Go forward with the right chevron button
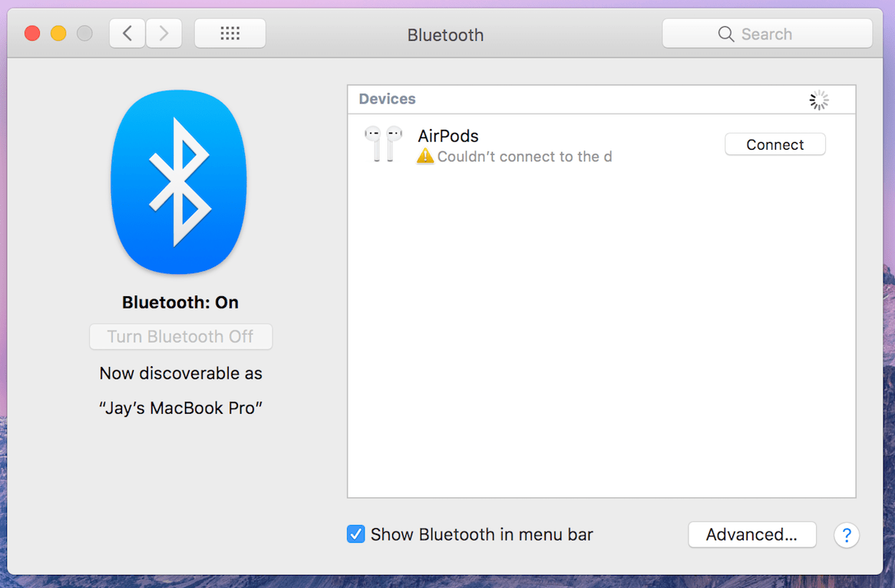 [x=163, y=34]
